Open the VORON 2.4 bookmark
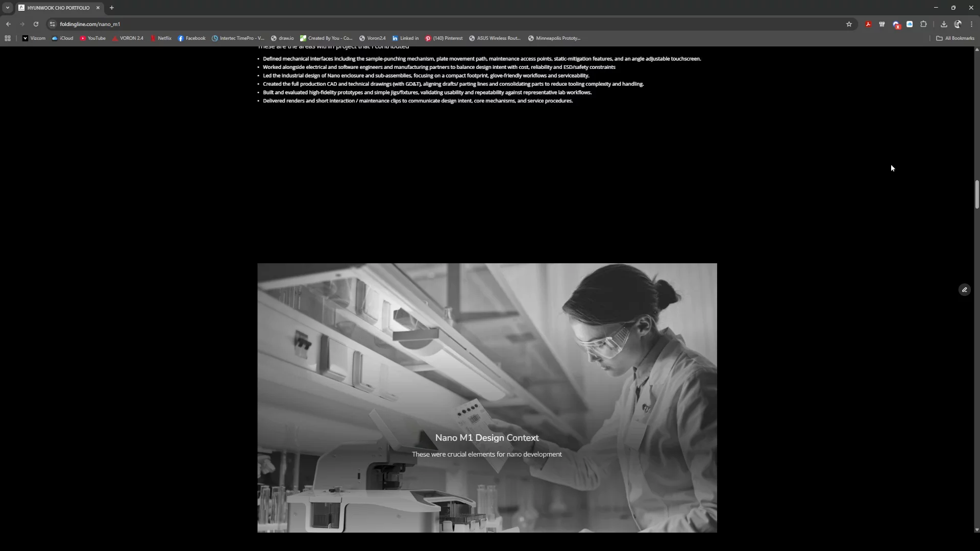The image size is (980, 551). click(x=128, y=38)
